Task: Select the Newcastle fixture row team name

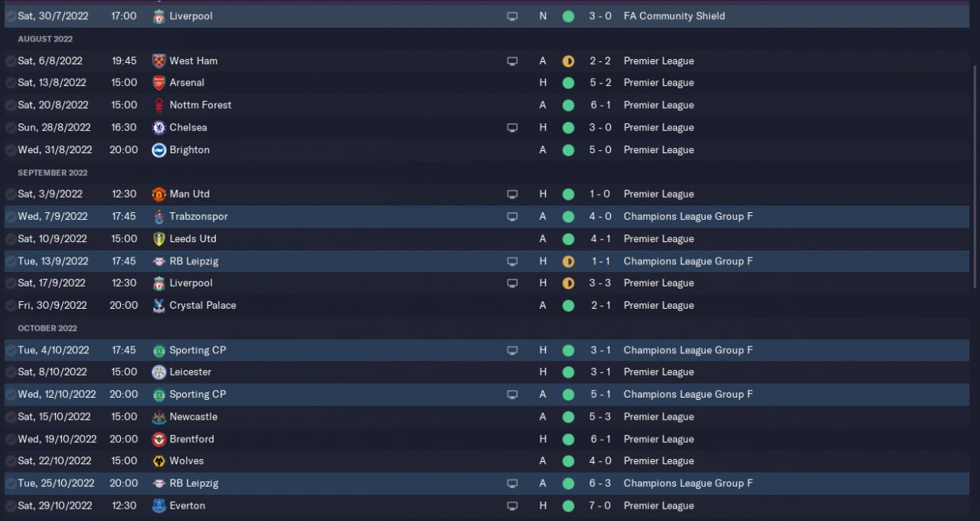Action: point(193,417)
